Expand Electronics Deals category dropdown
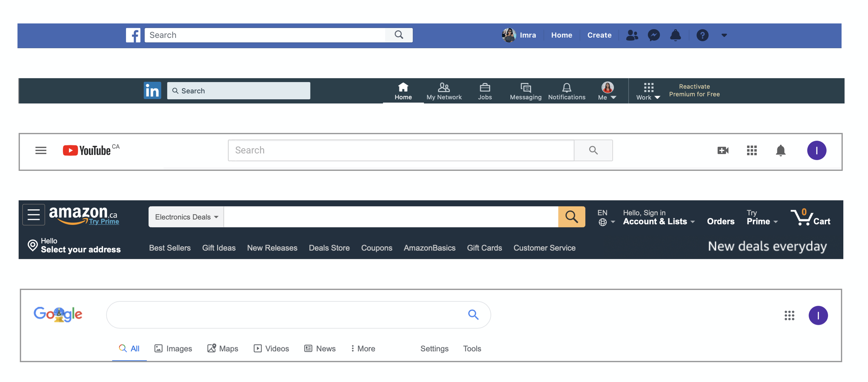 click(x=186, y=217)
